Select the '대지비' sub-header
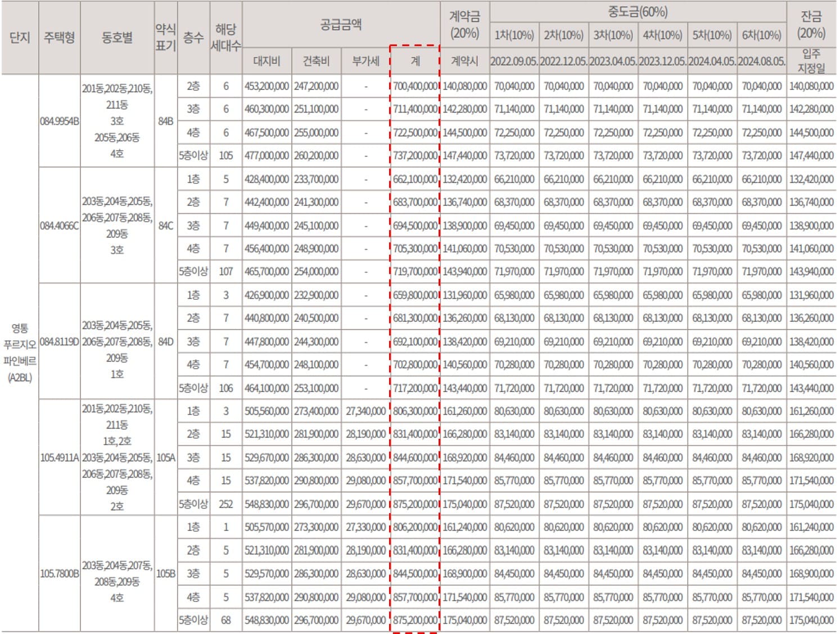 [267, 61]
